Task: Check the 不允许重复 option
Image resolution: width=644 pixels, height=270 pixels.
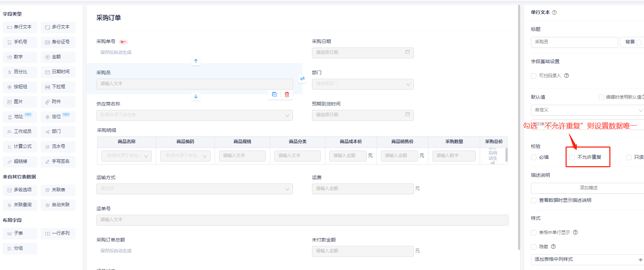Action: 572,157
